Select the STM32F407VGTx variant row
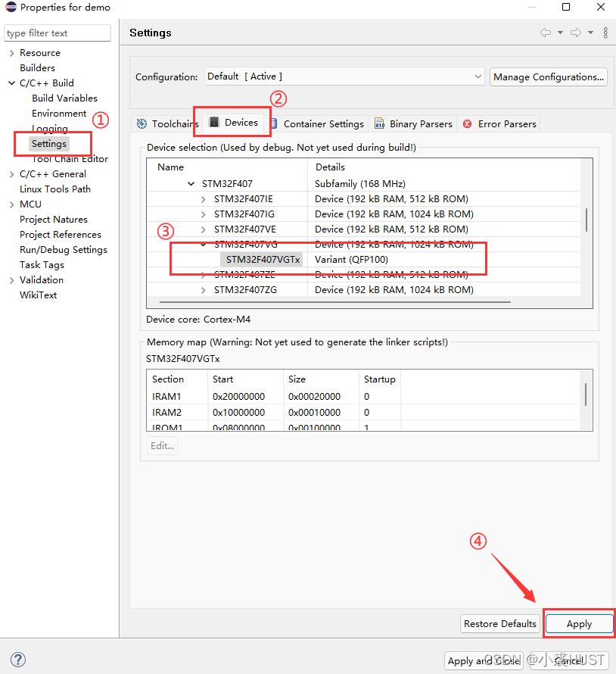616x674 pixels. [x=363, y=260]
